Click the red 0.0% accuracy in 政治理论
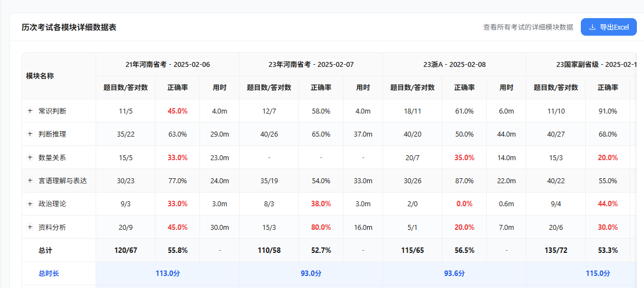 click(x=464, y=204)
